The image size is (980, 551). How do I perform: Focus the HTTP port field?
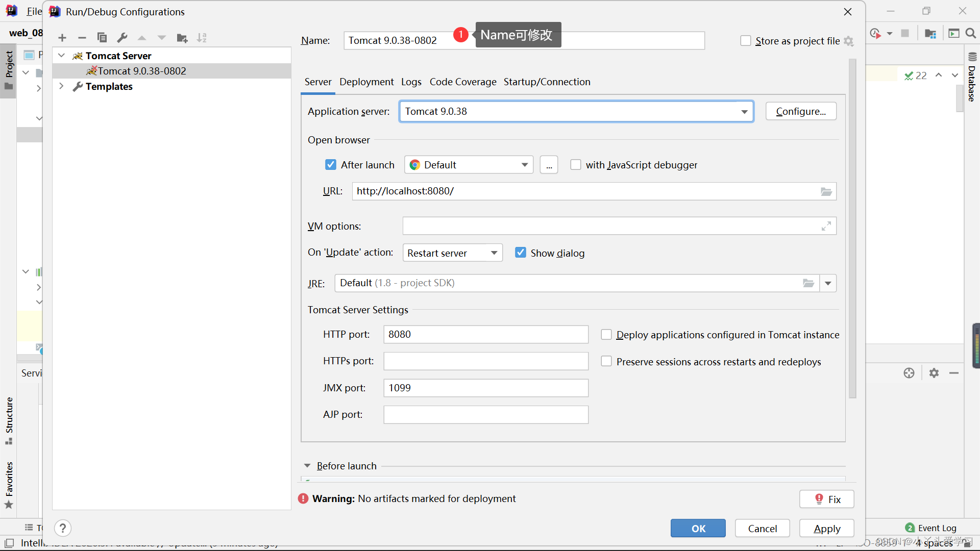pos(486,334)
